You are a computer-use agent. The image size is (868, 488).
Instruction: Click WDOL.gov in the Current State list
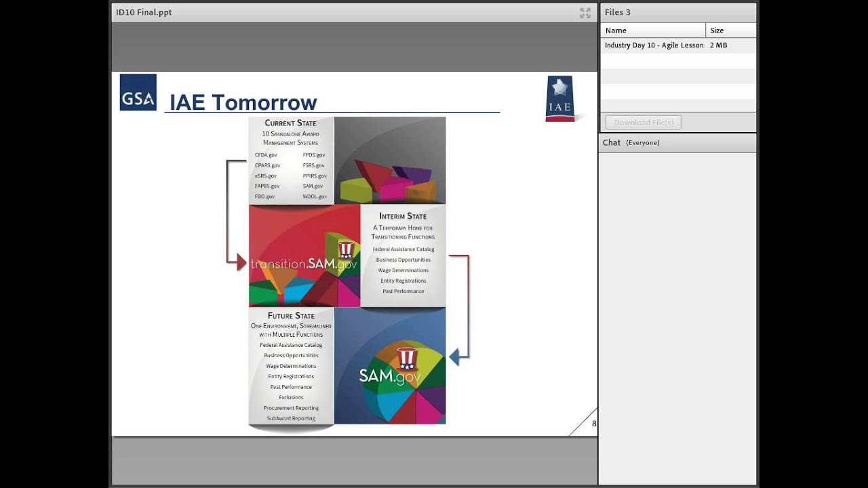[x=315, y=197]
